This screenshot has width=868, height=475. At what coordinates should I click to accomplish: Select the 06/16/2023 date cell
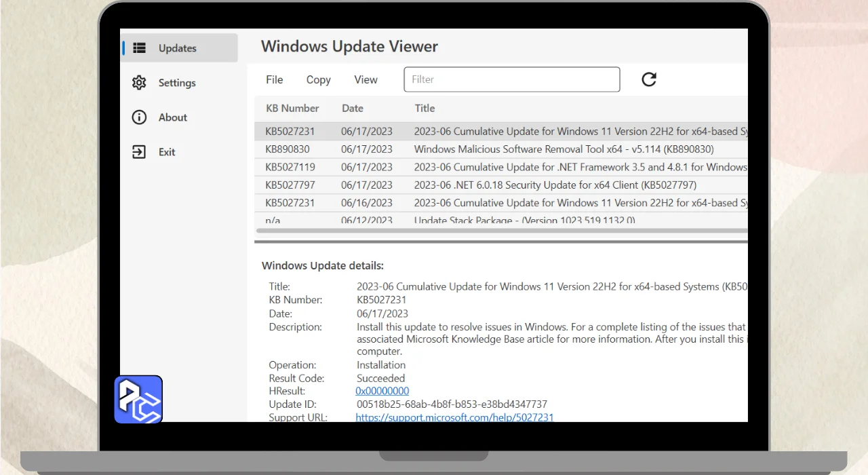367,202
